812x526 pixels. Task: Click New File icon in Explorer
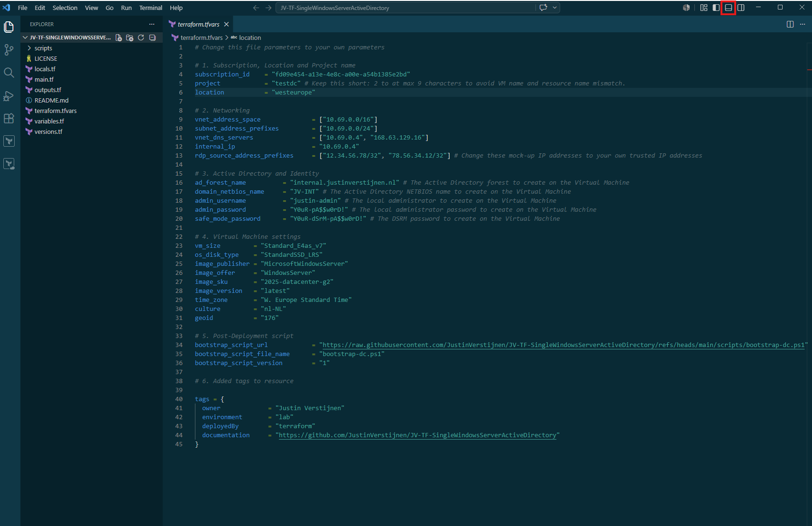[x=119, y=38]
